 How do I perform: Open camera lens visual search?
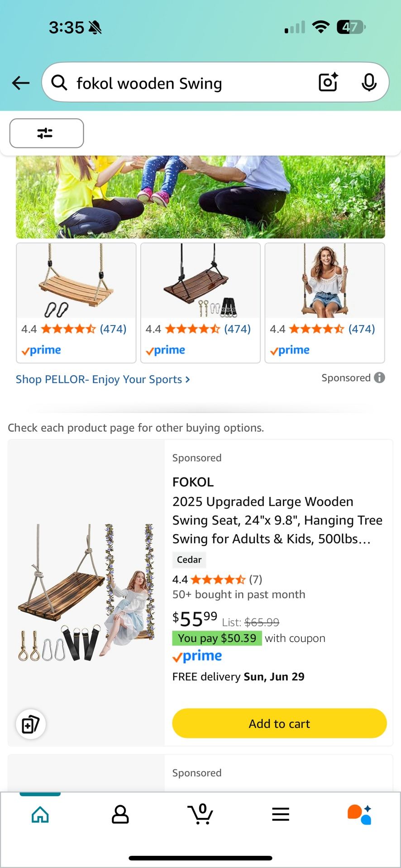tap(328, 82)
